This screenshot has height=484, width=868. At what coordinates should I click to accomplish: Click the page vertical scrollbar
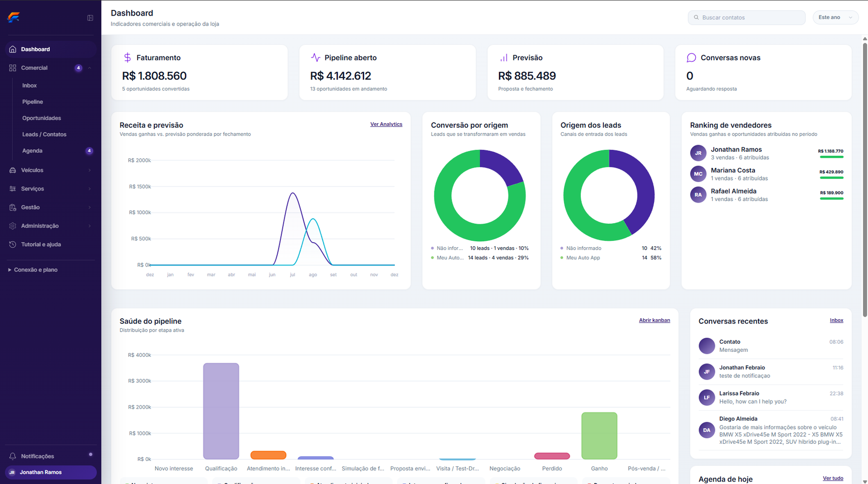(x=864, y=179)
